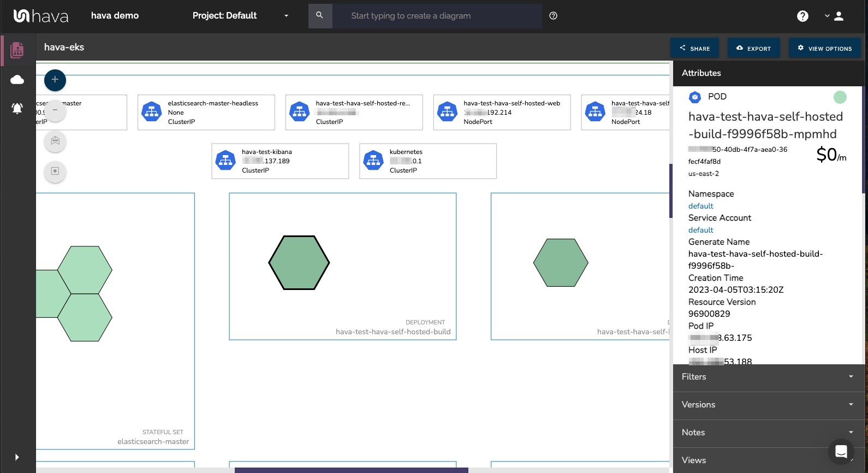Click the Share button
This screenshot has width=868, height=473.
pos(694,49)
